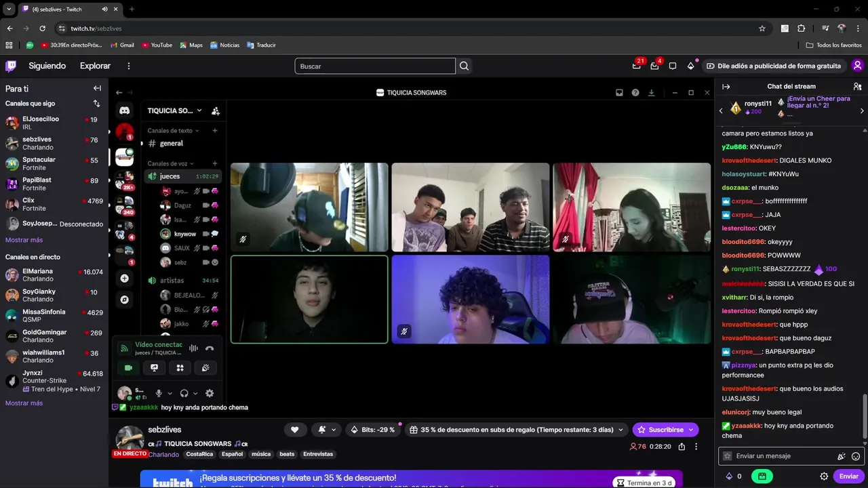
Task: Open Discord explore compass icon
Action: 125,299
